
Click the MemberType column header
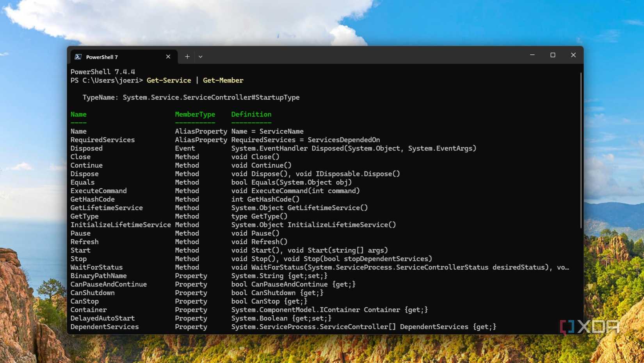(195, 114)
